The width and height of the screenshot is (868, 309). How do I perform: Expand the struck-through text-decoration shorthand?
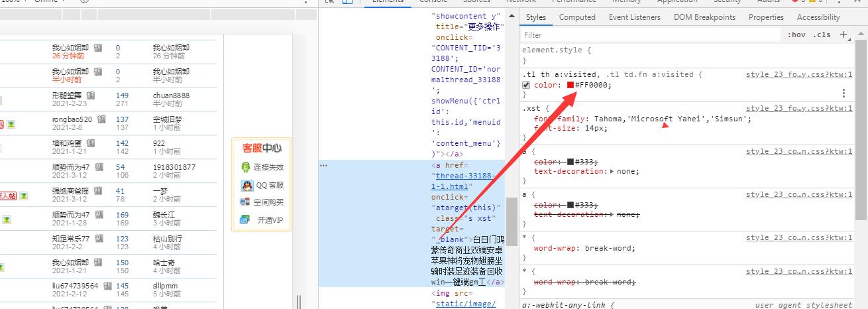click(612, 214)
